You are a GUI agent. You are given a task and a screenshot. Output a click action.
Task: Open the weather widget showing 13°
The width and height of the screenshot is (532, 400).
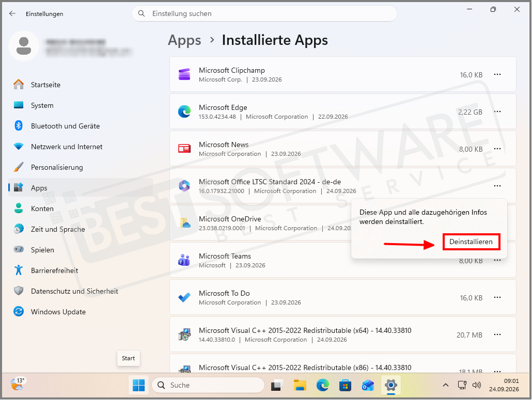(x=18, y=385)
